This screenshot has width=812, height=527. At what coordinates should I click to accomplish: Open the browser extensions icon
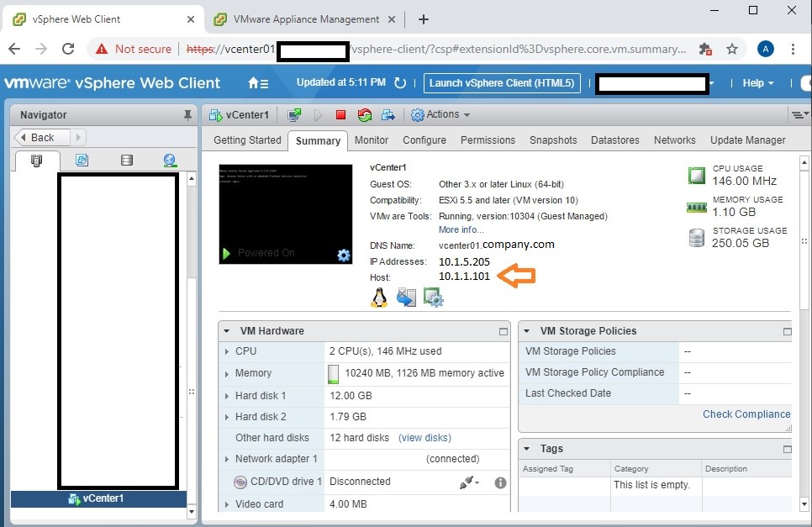tap(705, 50)
